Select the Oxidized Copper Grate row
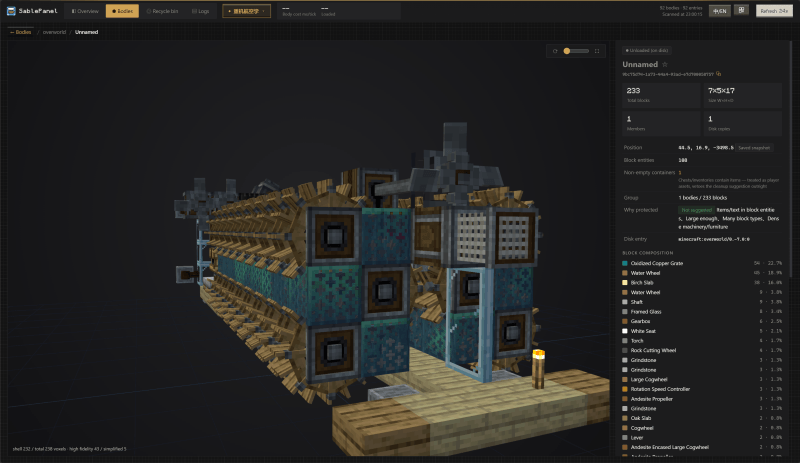 tap(702, 263)
